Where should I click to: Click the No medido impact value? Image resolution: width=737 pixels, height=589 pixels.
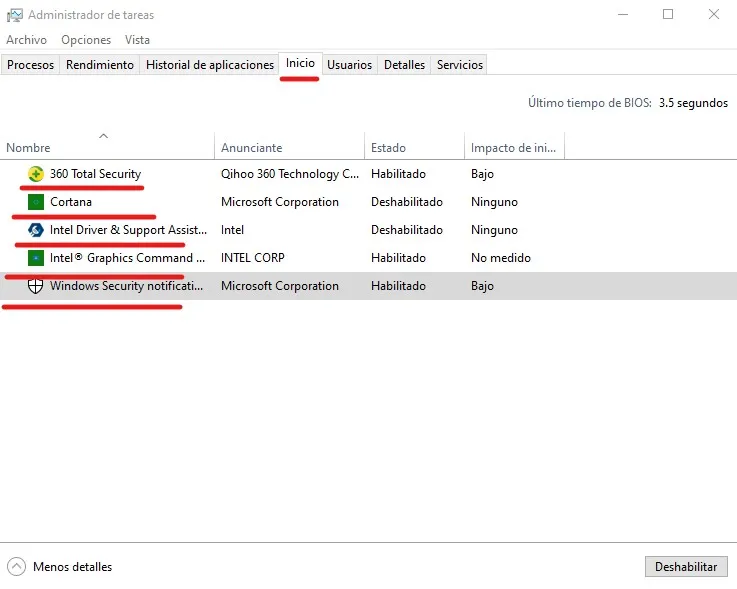pyautogui.click(x=501, y=258)
